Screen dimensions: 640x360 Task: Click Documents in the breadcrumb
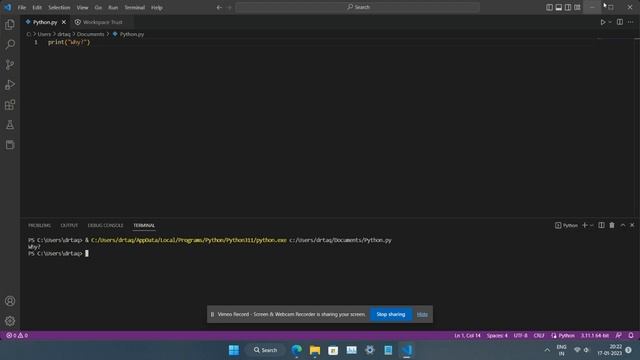click(x=90, y=34)
